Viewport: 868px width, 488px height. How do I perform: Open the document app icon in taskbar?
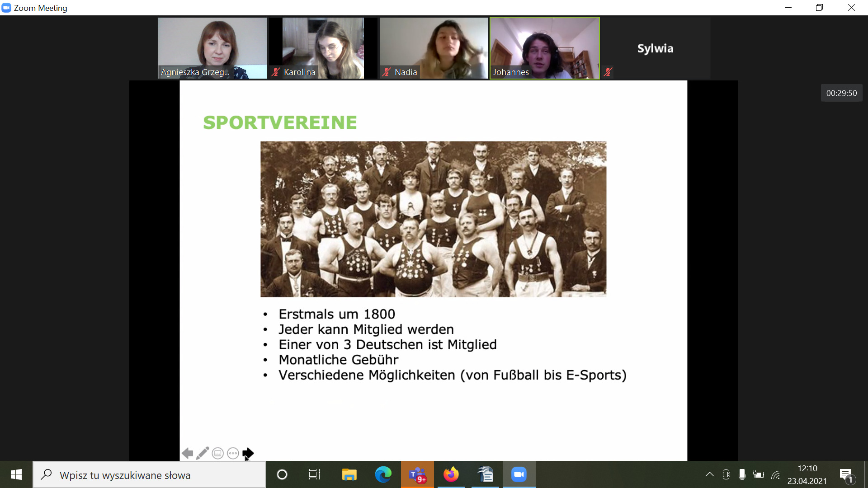(485, 474)
